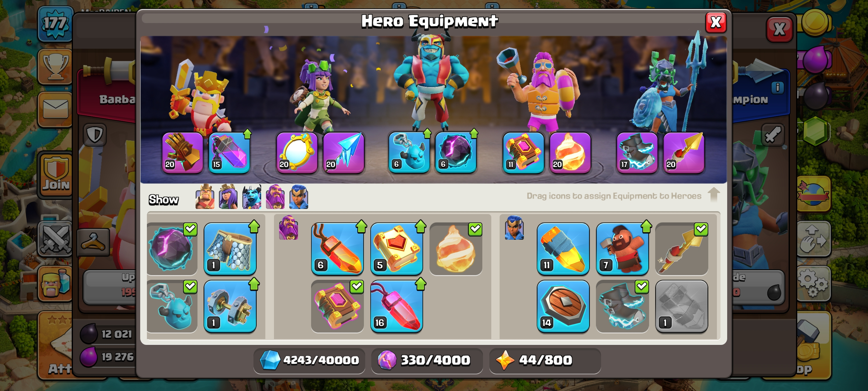Select the level 15 crystal vial equipment slot
The width and height of the screenshot is (868, 391).
(x=229, y=153)
